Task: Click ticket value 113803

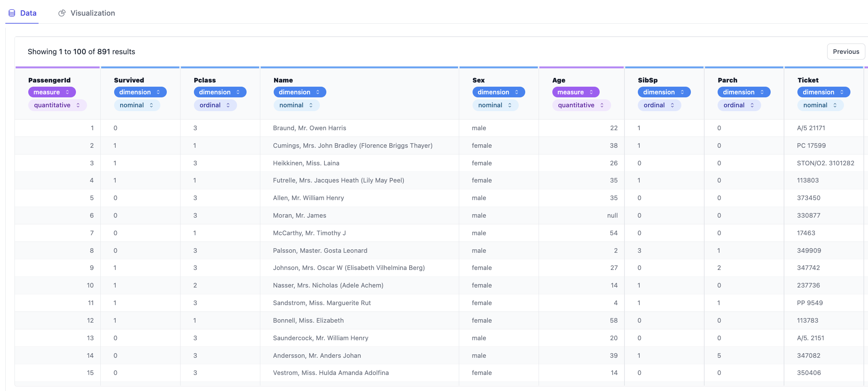Action: point(808,180)
